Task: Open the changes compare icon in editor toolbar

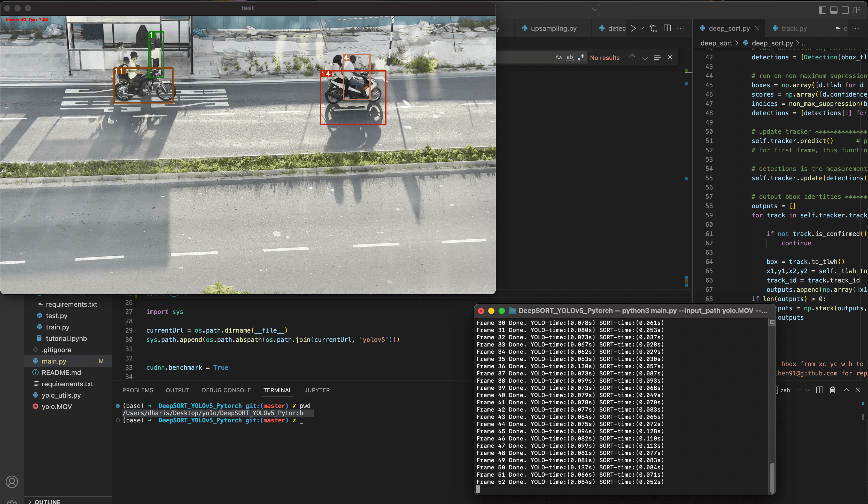Action: click(x=653, y=28)
